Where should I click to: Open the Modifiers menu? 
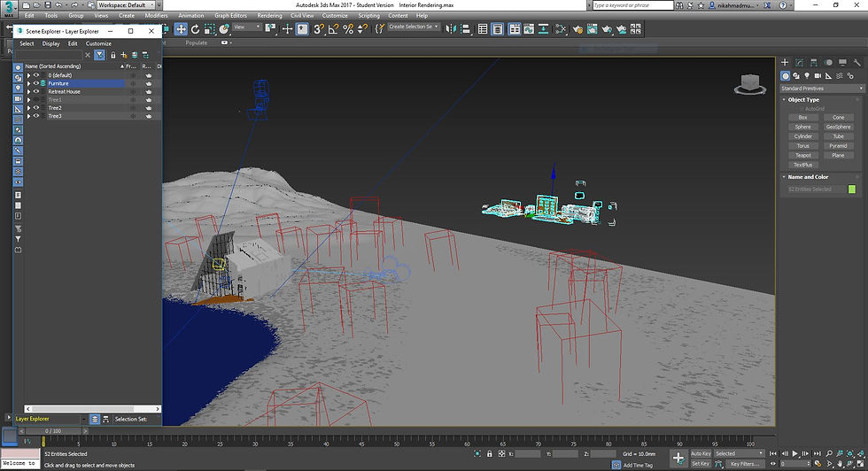156,16
